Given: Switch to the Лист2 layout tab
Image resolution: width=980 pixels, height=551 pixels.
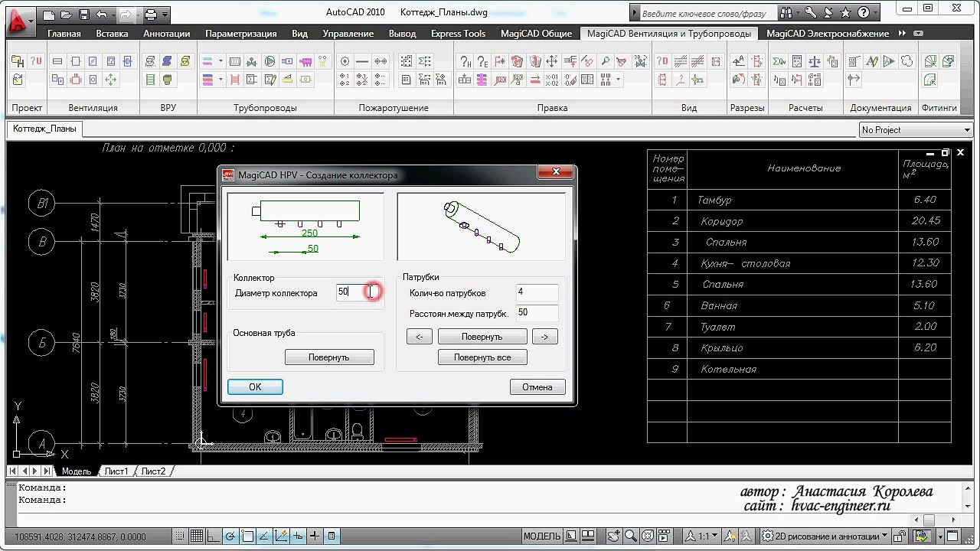Looking at the screenshot, I should [x=153, y=471].
